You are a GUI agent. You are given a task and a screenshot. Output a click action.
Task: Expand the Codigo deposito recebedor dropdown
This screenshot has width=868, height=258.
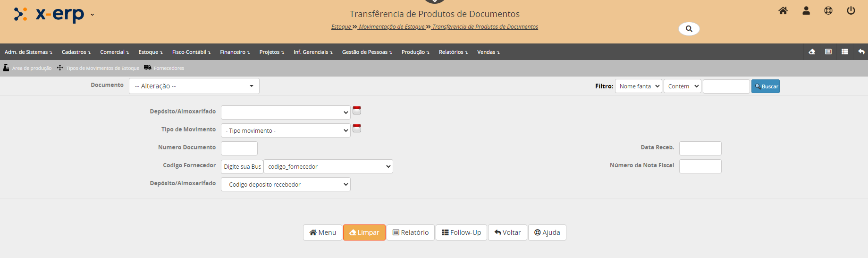click(286, 184)
